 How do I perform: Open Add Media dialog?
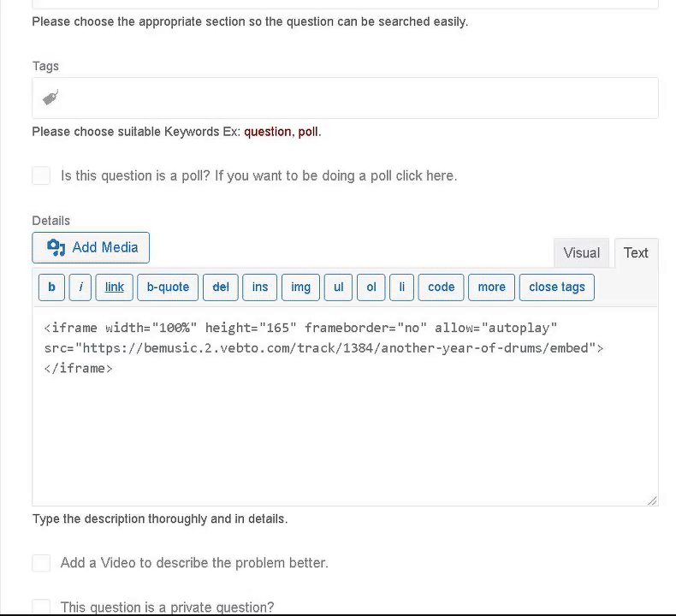point(91,248)
